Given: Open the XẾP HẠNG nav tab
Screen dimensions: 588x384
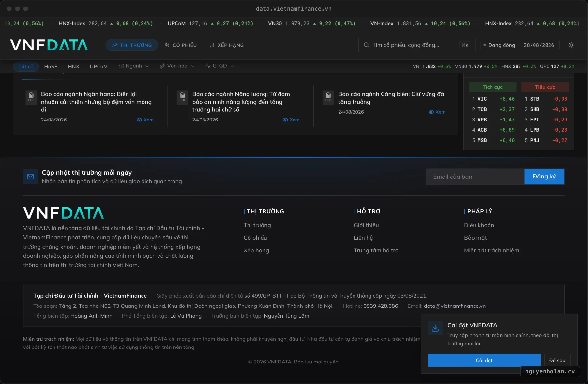Looking at the screenshot, I should point(227,45).
